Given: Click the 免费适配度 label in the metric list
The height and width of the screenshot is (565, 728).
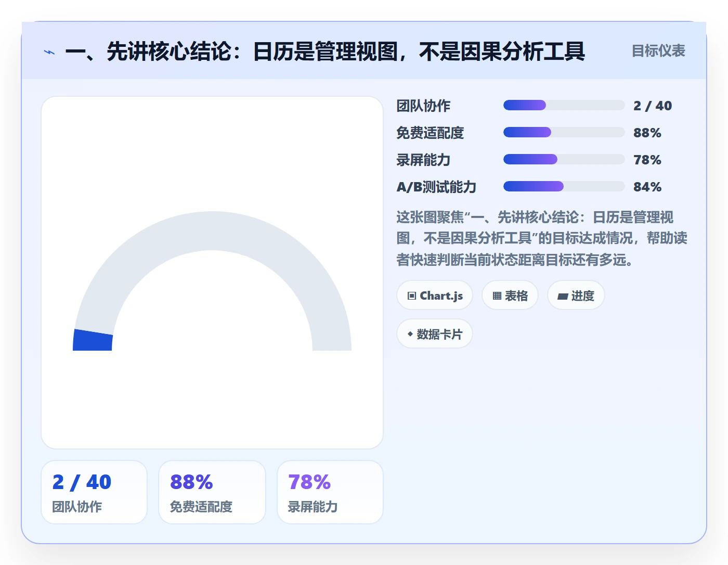Looking at the screenshot, I should coord(430,133).
